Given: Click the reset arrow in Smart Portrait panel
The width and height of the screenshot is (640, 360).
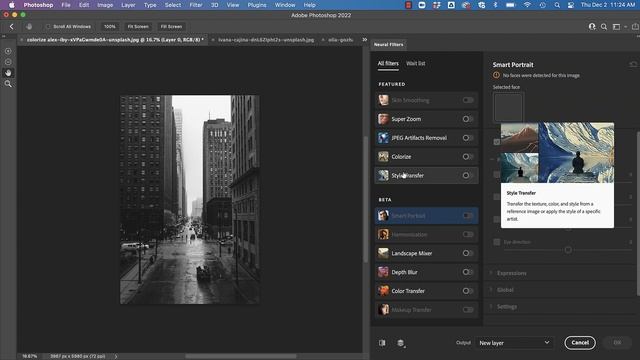Looking at the screenshot, I should click(x=633, y=64).
